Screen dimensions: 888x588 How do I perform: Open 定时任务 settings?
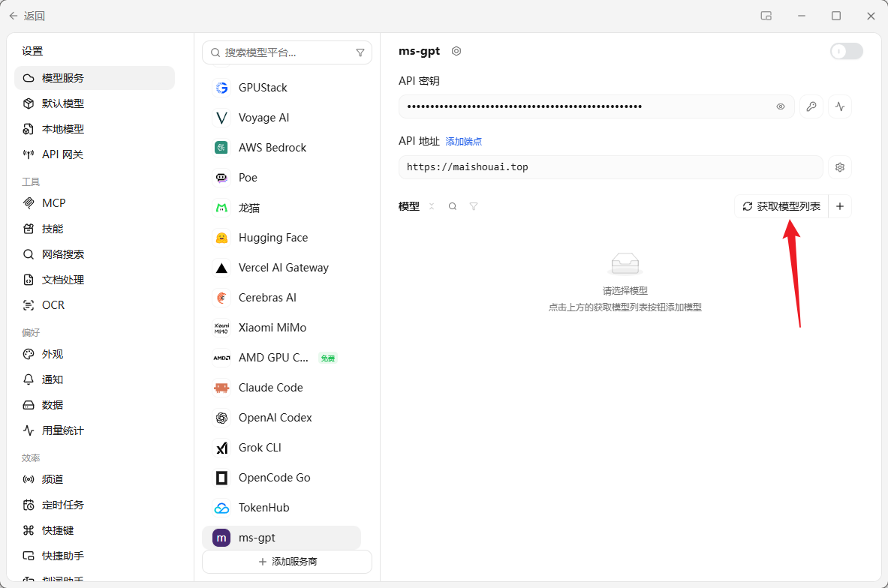(x=95, y=505)
